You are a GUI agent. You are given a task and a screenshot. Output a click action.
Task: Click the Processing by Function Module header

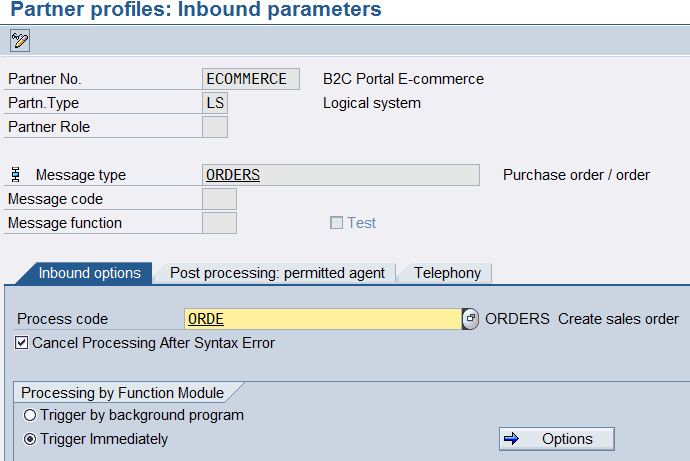pos(122,393)
